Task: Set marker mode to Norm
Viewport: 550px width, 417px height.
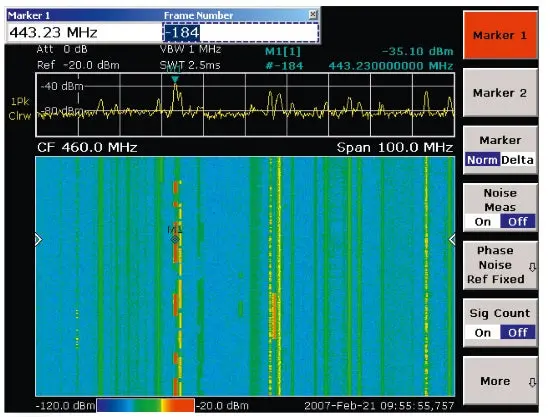Action: pyautogui.click(x=482, y=160)
